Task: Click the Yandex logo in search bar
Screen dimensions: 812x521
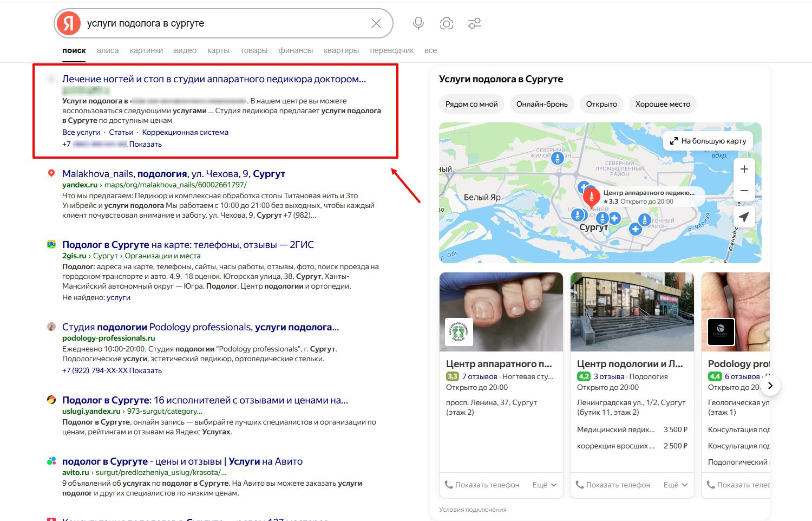Action: (x=69, y=23)
